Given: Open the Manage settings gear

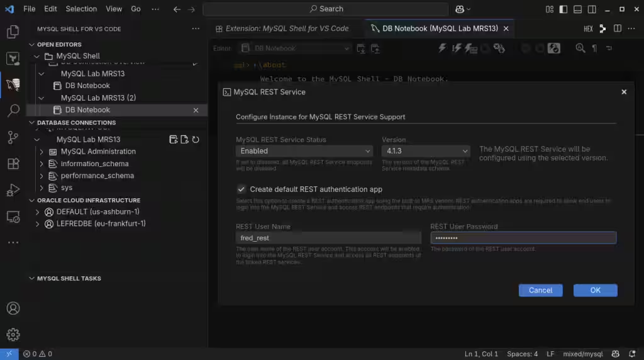Looking at the screenshot, I should 13,335.
